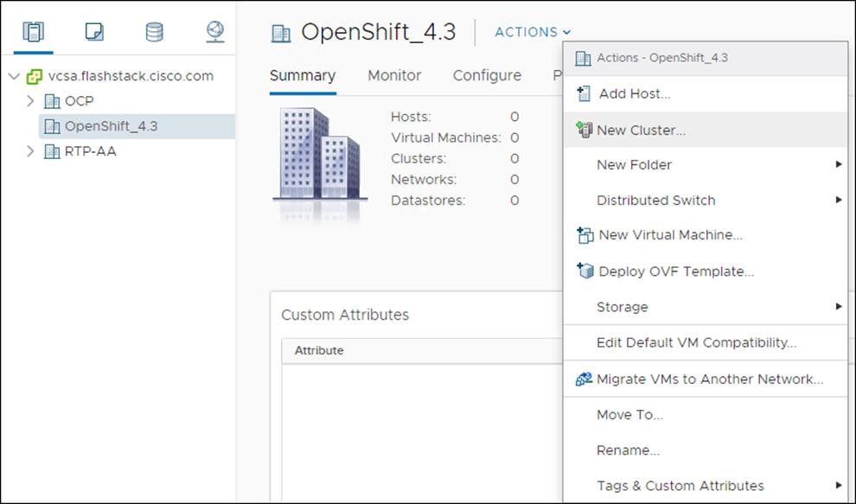Screen dimensions: 856x504
Task: Select vcsa.flashstack.cisco.com in the tree
Action: pos(131,76)
